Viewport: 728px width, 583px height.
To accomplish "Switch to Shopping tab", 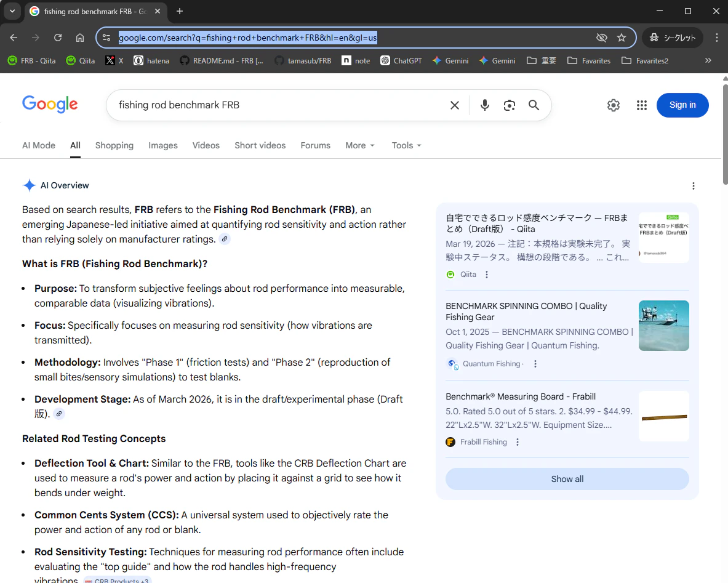I will pos(114,145).
